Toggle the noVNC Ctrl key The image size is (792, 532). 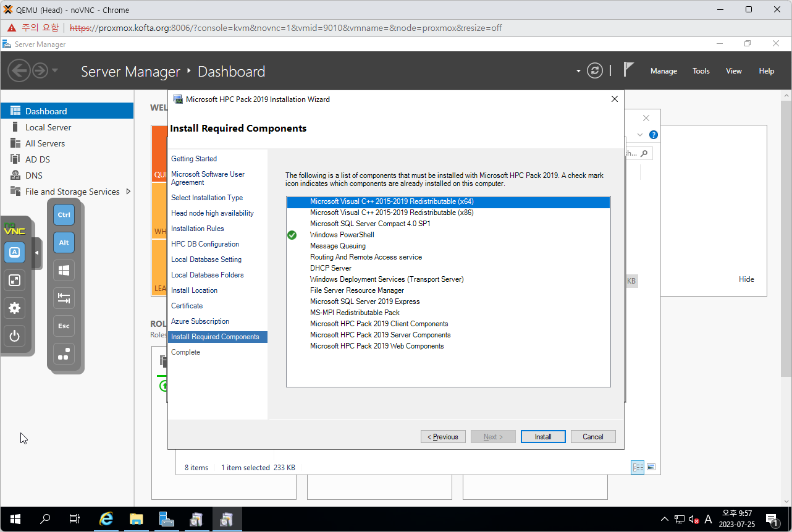[64, 214]
